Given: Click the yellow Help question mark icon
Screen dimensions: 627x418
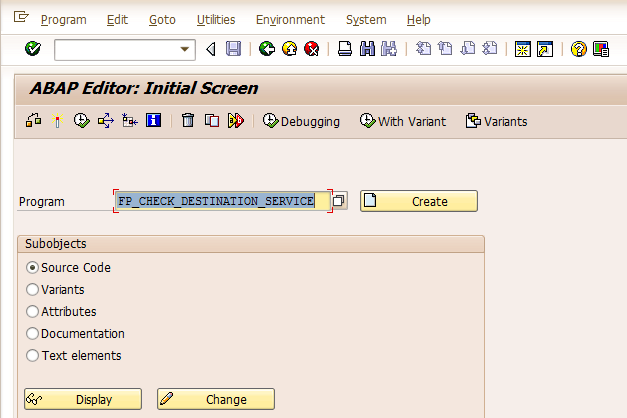Looking at the screenshot, I should tap(579, 49).
